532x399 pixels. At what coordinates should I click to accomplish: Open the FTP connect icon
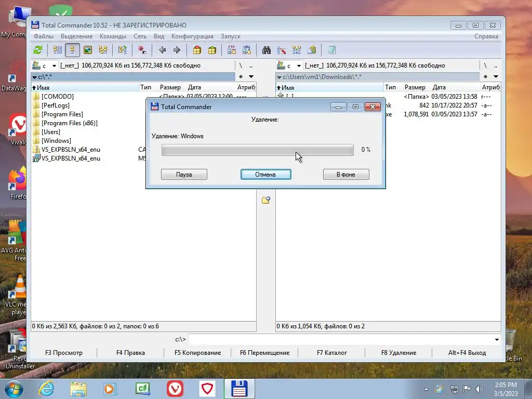coord(232,50)
